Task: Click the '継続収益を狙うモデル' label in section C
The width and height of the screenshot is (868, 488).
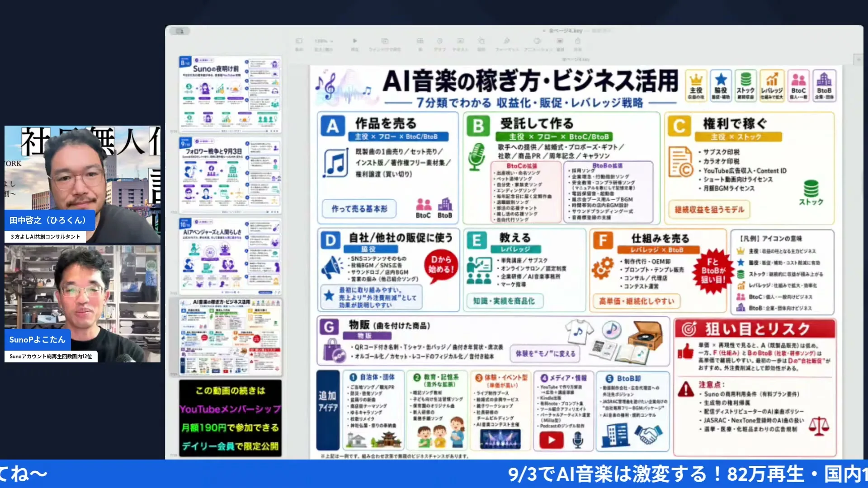Action: click(x=709, y=210)
